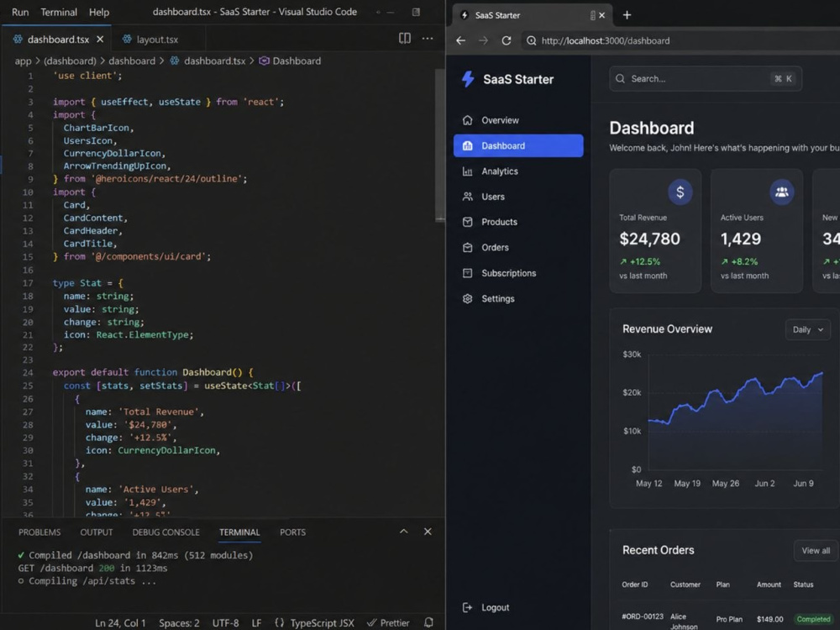Open Products in the sidebar
This screenshot has width=840, height=630.
[x=518, y=222]
